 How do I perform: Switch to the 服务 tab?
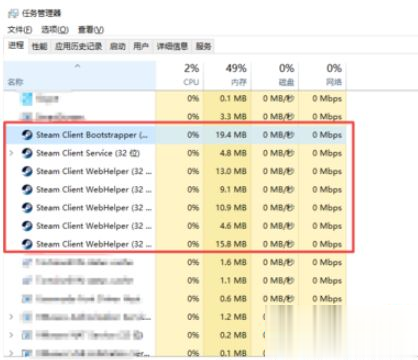tap(204, 46)
